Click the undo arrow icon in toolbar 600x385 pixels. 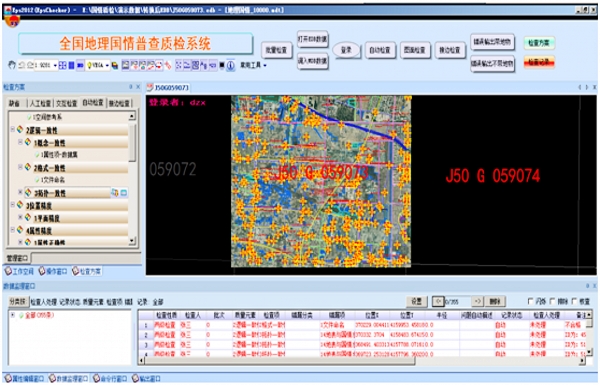pyautogui.click(x=21, y=65)
